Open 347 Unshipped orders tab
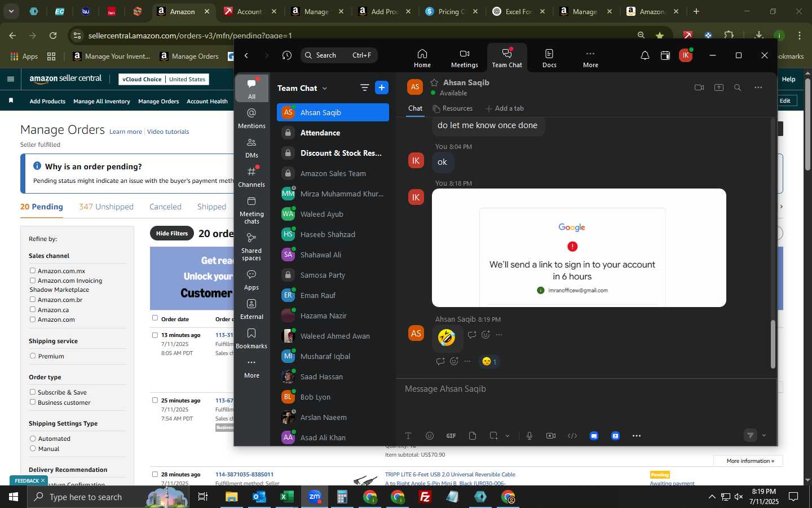The width and height of the screenshot is (812, 508). click(x=106, y=207)
